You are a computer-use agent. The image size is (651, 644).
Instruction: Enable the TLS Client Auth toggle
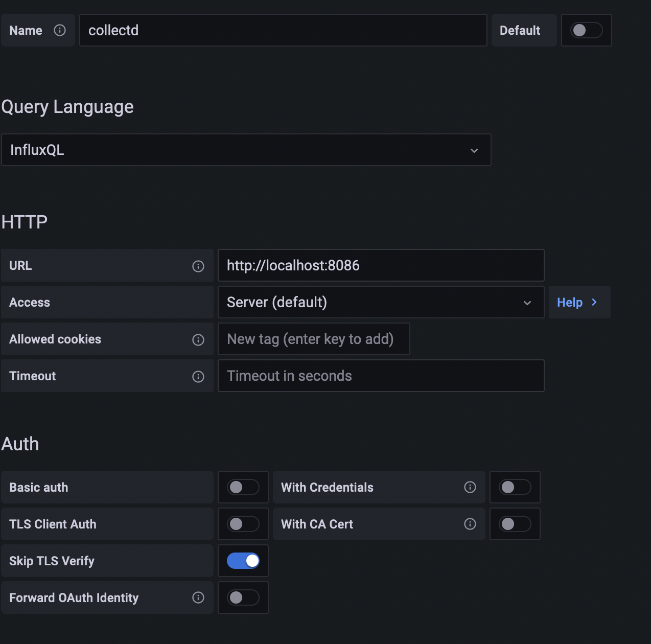point(243,524)
